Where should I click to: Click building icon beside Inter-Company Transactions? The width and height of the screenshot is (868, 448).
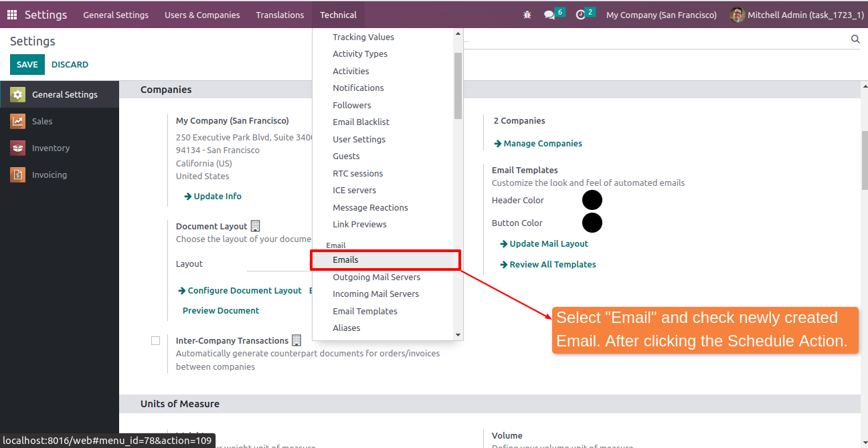click(296, 340)
